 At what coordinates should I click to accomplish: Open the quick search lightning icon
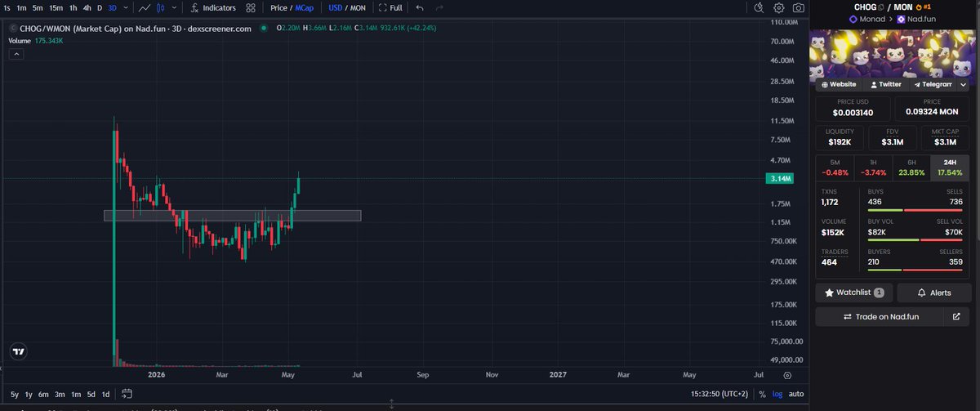tap(759, 7)
